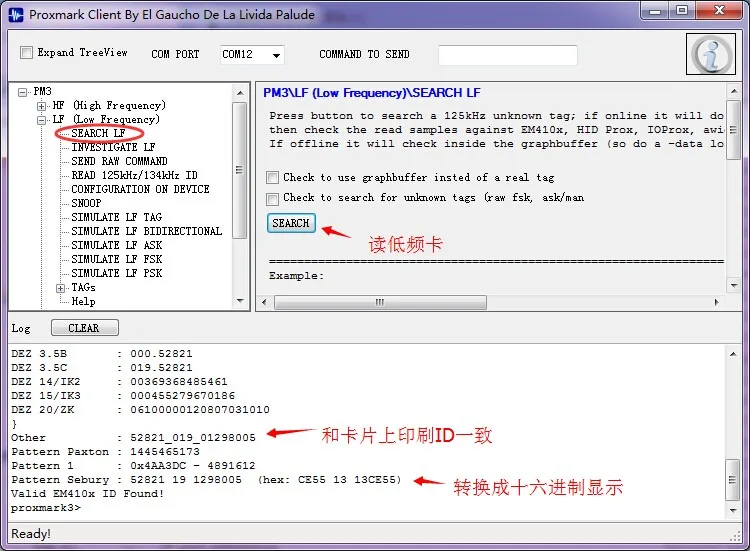Click log panel scrollbar down arrow
750x551 pixels.
(733, 510)
